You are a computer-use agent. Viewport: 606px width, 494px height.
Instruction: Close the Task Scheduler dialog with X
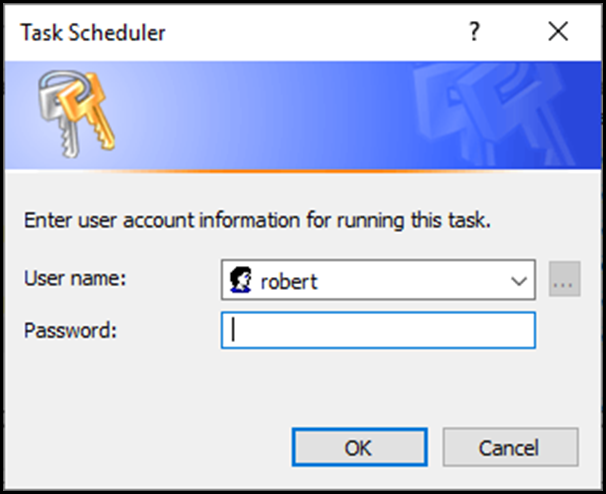(x=558, y=31)
